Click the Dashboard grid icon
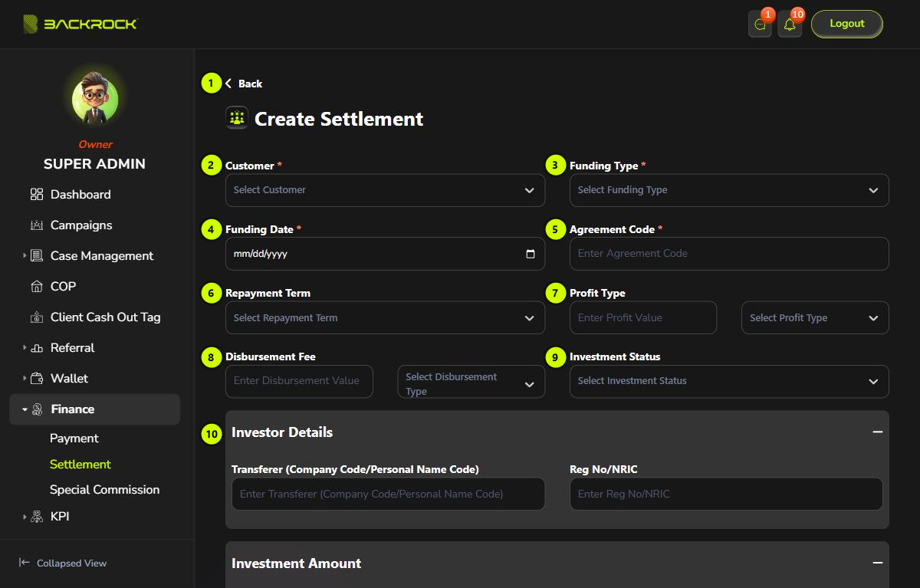The width and height of the screenshot is (920, 588). 37,195
